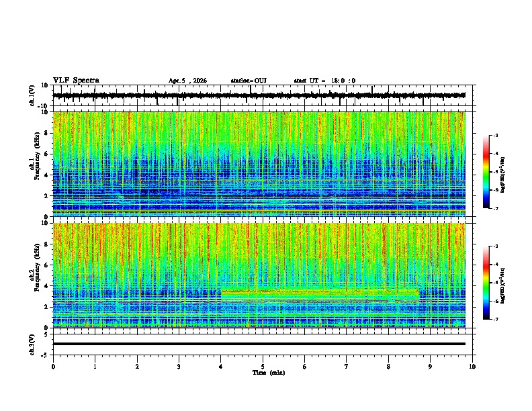The width and height of the screenshot is (532, 411).
Task: Click time axis tick label "0"
Action: 53,367
